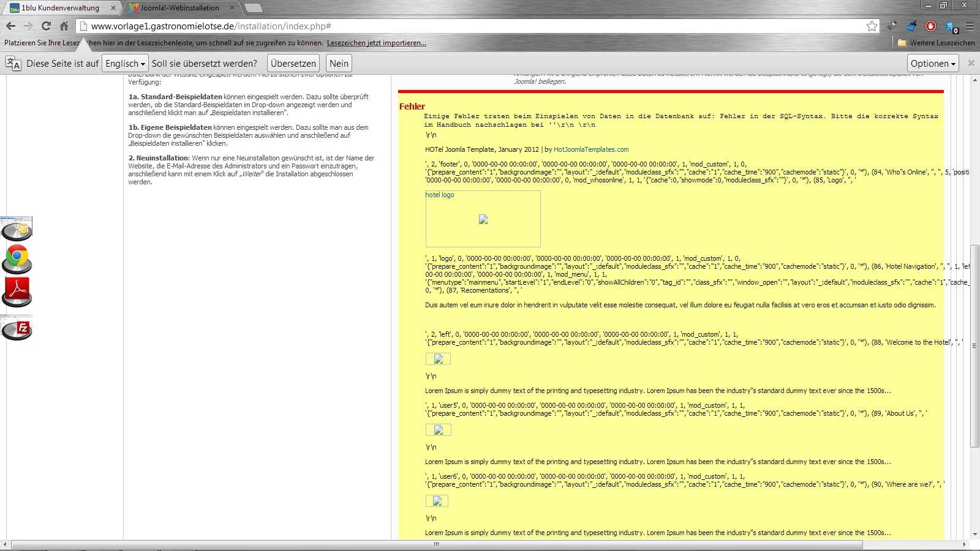Open Adobe Acrobat from the side dock
980x551 pixels.
point(17,292)
